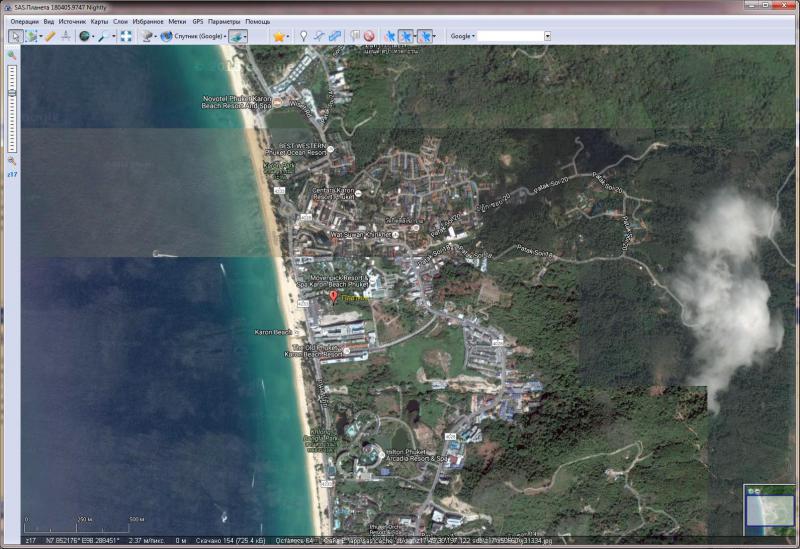Click the red hide all placemarks icon

[x=369, y=36]
